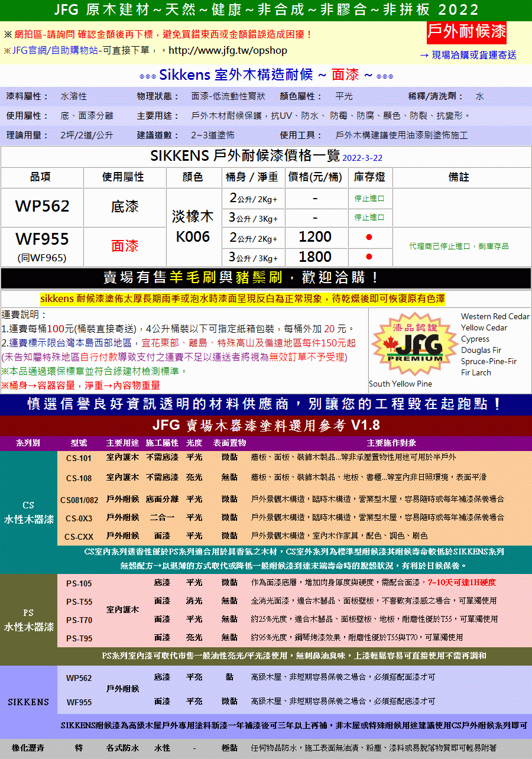Select the PS-105 model label

[x=79, y=583]
